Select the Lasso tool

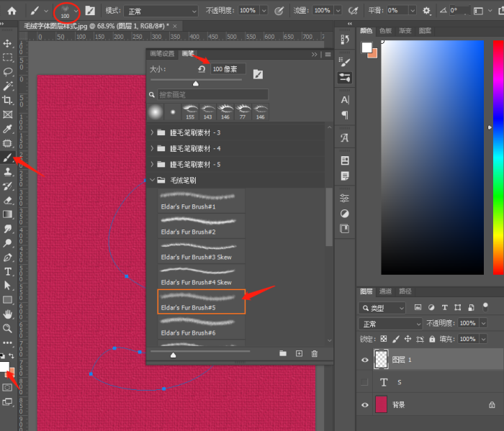tap(8, 72)
